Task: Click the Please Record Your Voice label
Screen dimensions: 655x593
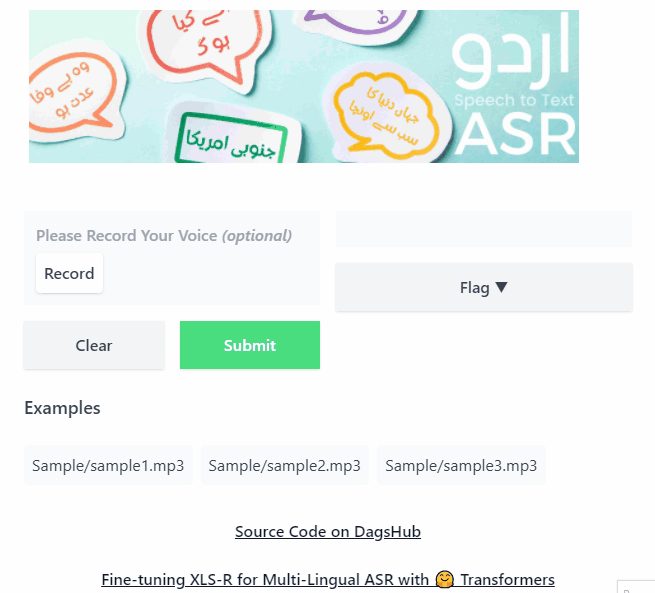Action: click(x=164, y=236)
